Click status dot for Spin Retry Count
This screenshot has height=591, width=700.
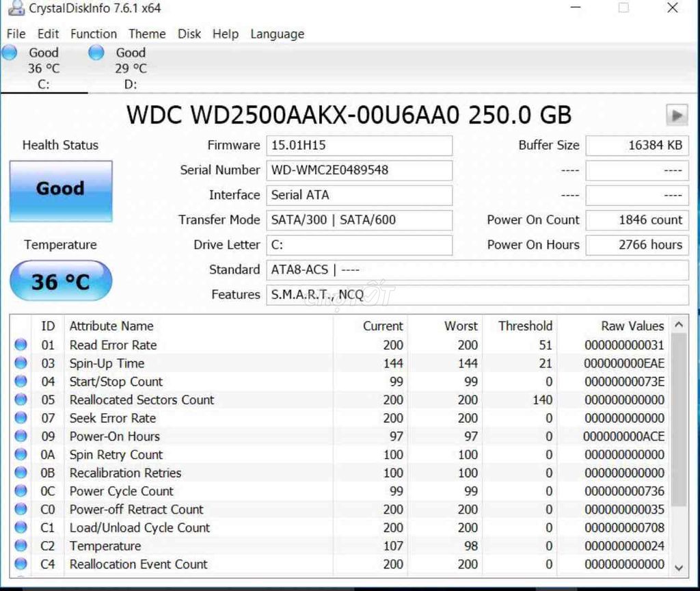click(x=21, y=454)
